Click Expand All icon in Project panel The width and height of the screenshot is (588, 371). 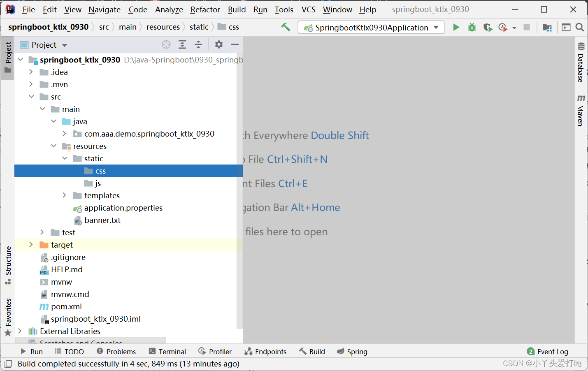click(182, 44)
